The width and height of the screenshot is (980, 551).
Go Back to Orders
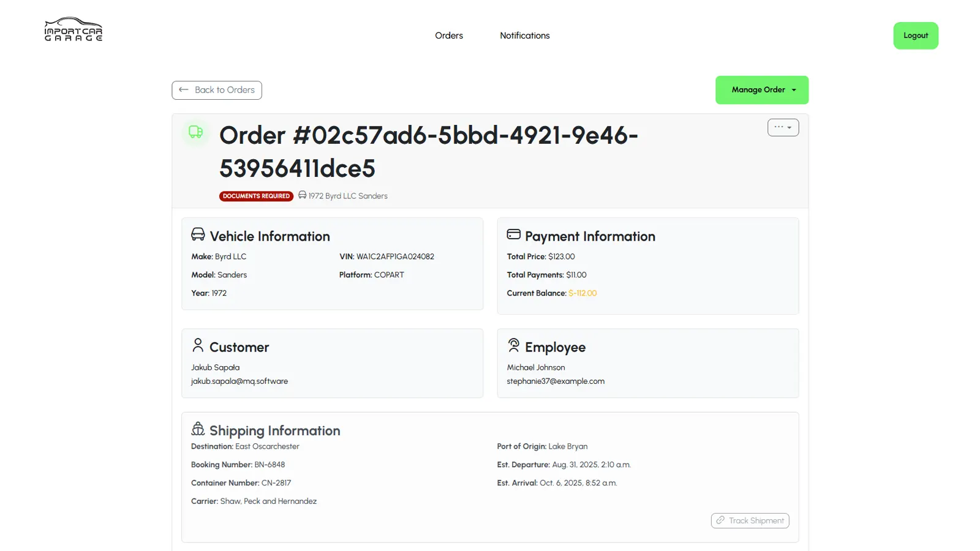coord(217,90)
